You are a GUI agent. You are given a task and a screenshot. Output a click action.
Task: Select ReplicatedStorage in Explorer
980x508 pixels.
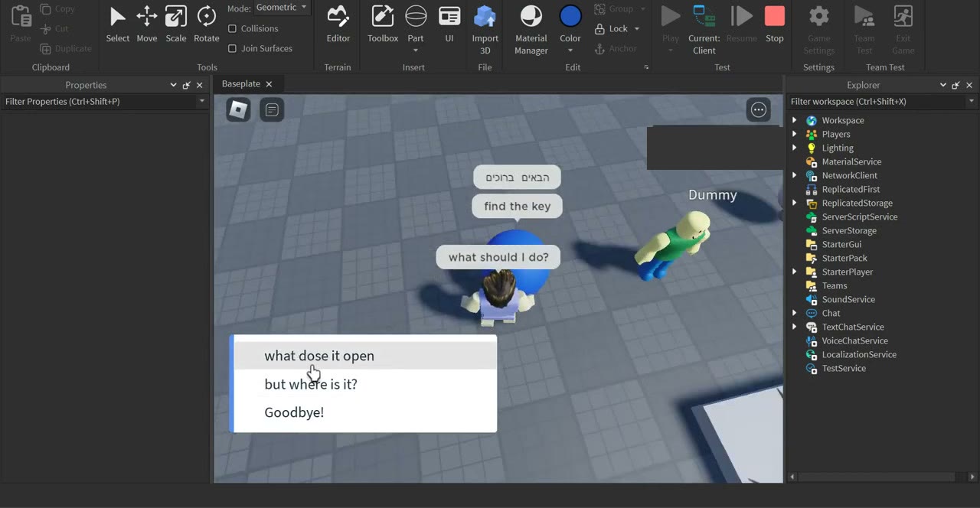857,203
